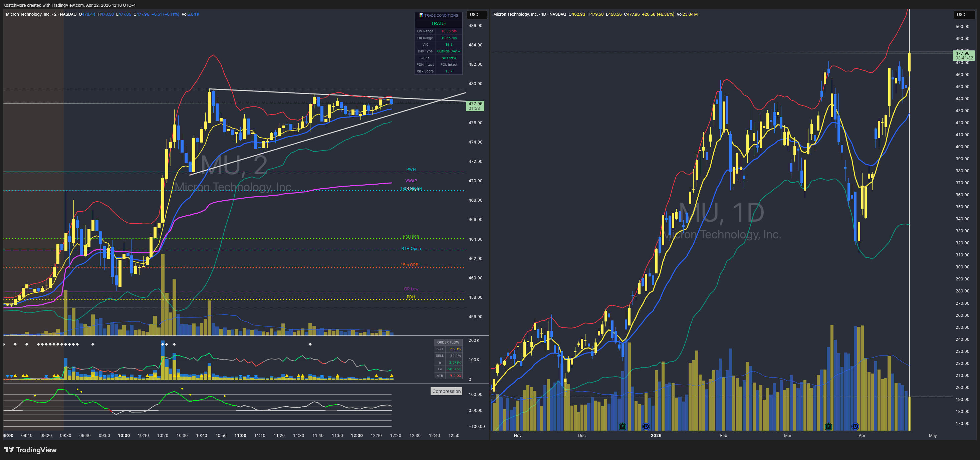Click the 2-minute price label with 01:33 countdown

tap(475, 106)
